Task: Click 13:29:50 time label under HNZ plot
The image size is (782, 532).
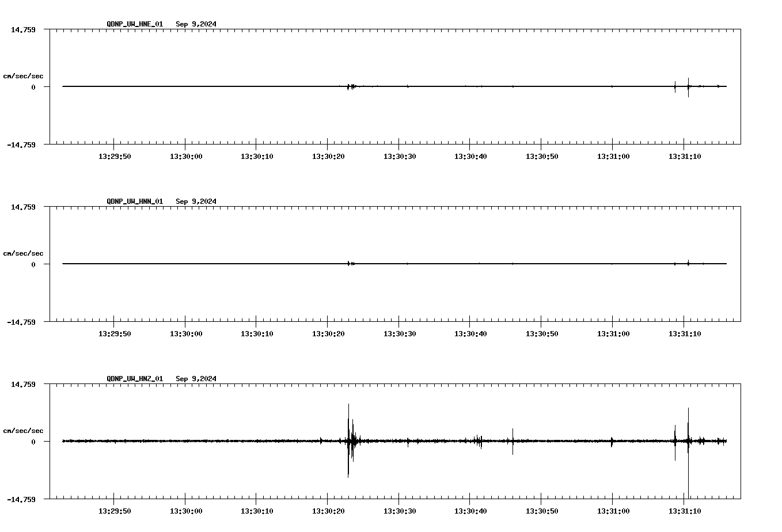Action: 114,511
